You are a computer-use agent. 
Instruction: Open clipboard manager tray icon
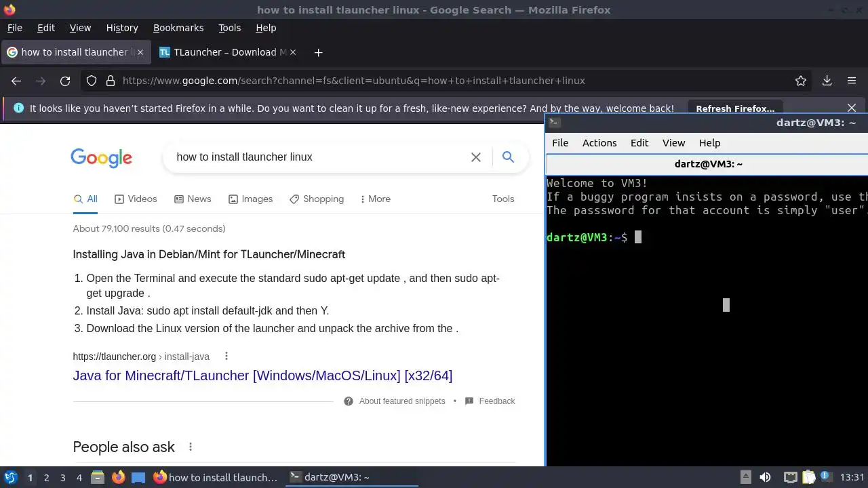pyautogui.click(x=808, y=477)
